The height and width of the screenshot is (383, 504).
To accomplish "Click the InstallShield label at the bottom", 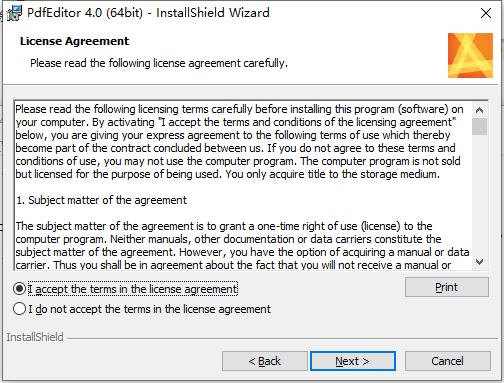I will point(35,337).
